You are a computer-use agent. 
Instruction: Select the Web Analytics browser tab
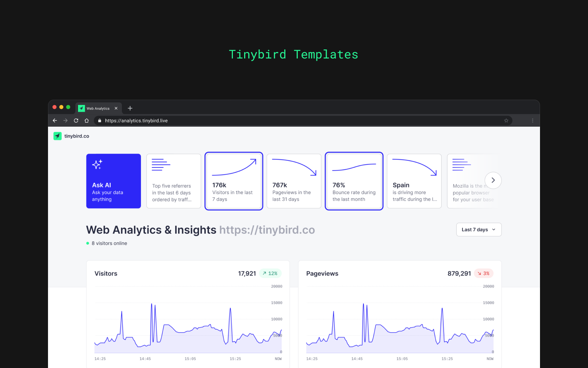99,108
